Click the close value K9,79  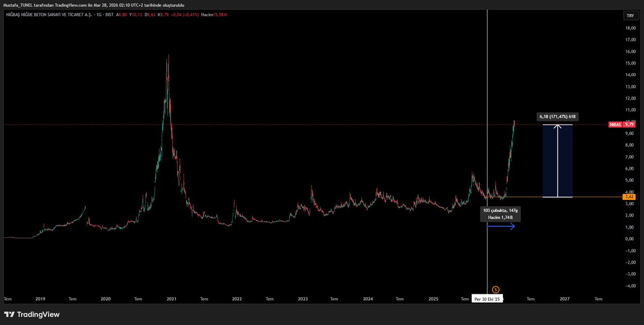(x=164, y=15)
